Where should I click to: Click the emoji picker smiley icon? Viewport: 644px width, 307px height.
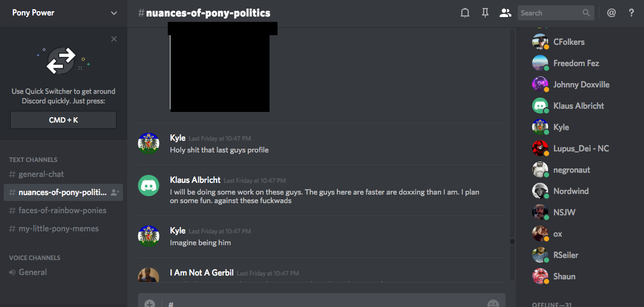(493, 304)
